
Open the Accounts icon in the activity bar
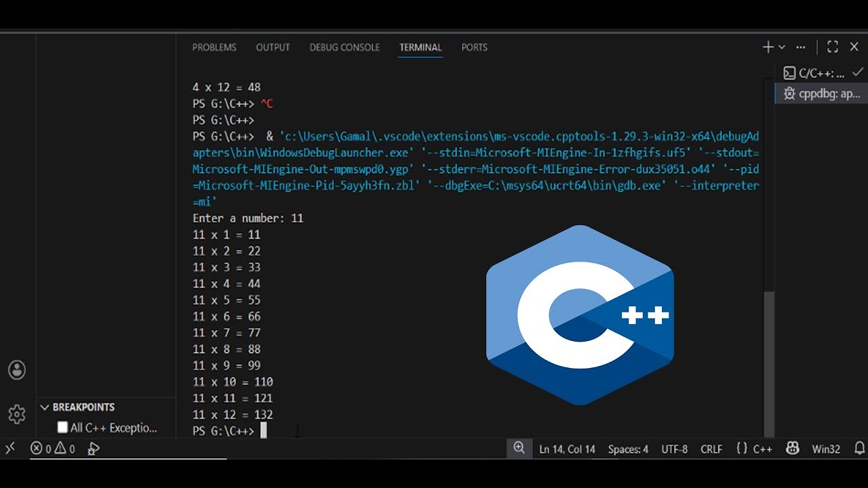click(x=17, y=369)
